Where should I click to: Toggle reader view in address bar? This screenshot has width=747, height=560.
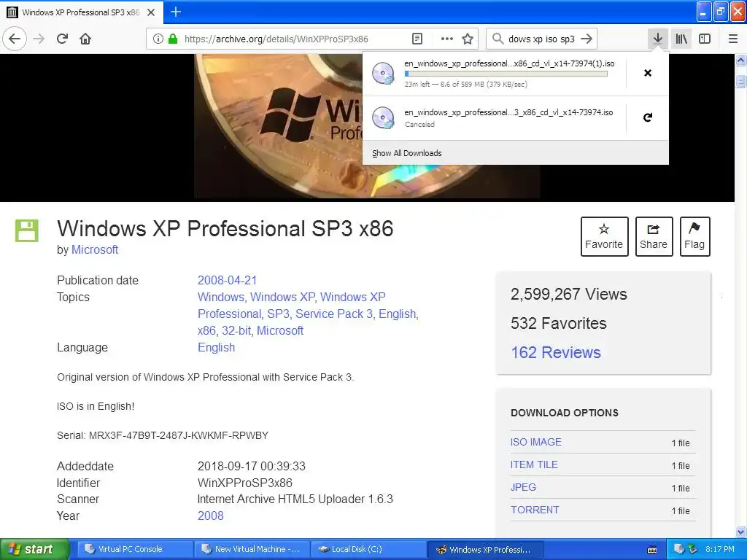point(417,39)
